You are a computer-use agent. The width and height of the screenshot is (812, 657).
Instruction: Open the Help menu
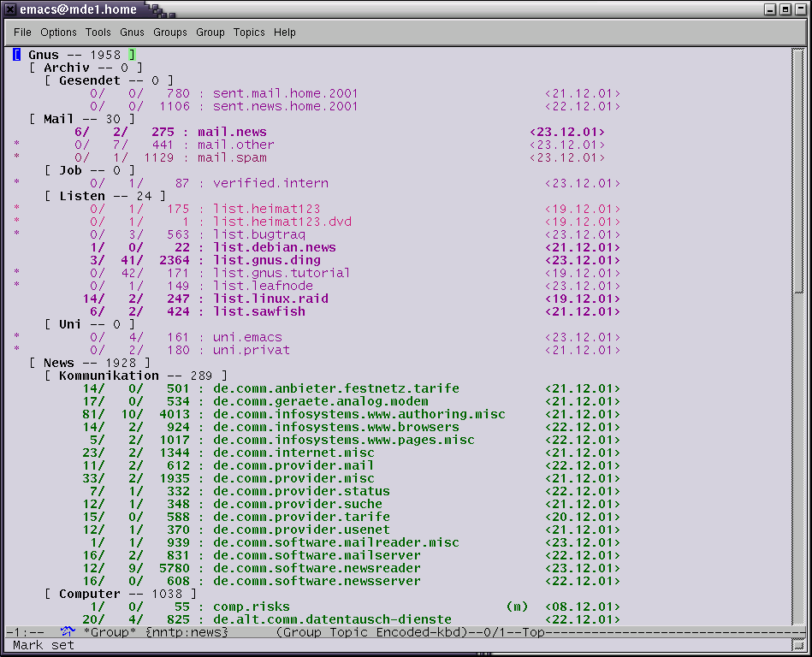284,33
